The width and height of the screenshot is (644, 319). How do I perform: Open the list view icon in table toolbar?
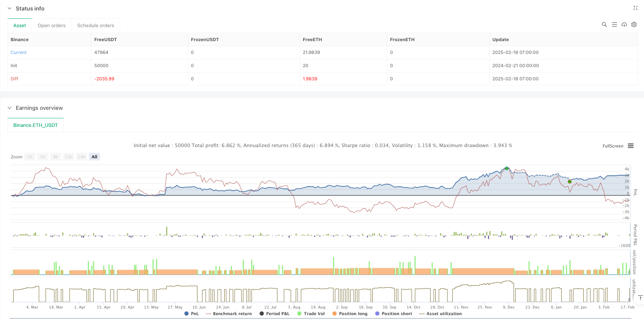(614, 24)
